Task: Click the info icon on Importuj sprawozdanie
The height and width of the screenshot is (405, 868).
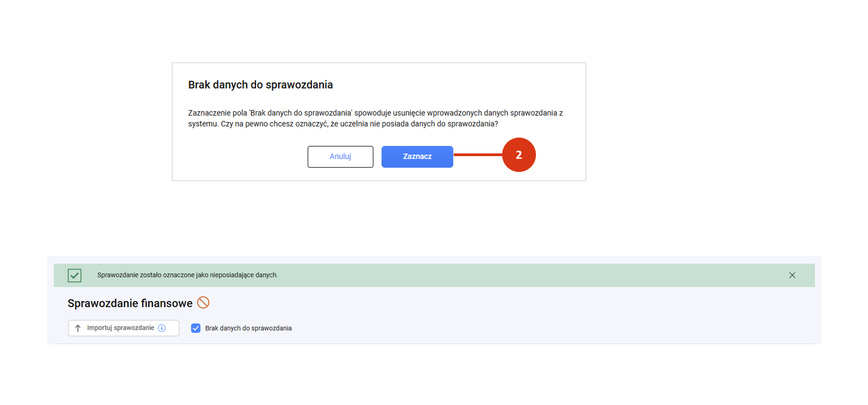Action: click(161, 328)
